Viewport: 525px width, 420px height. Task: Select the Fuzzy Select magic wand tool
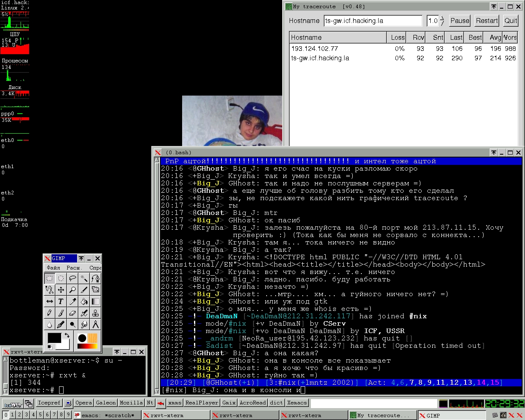[x=84, y=278]
